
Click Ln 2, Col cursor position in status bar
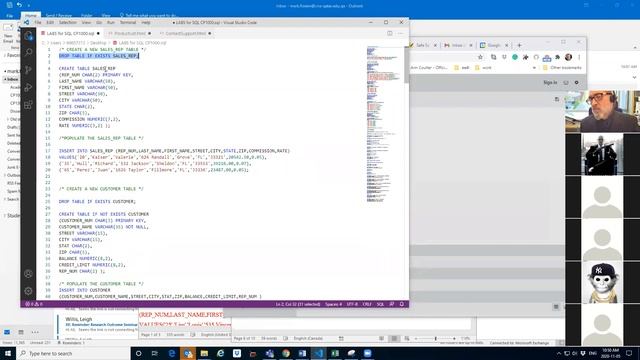click(x=298, y=304)
